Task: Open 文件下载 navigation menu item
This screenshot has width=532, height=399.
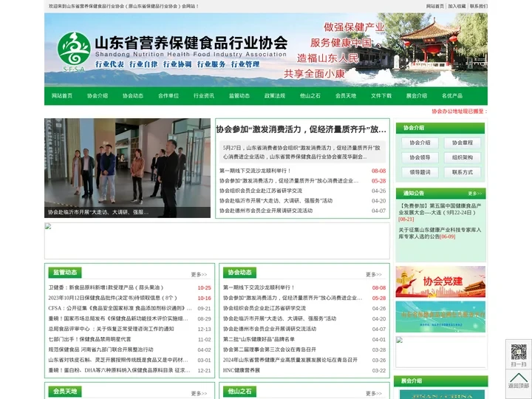Action: (x=381, y=95)
